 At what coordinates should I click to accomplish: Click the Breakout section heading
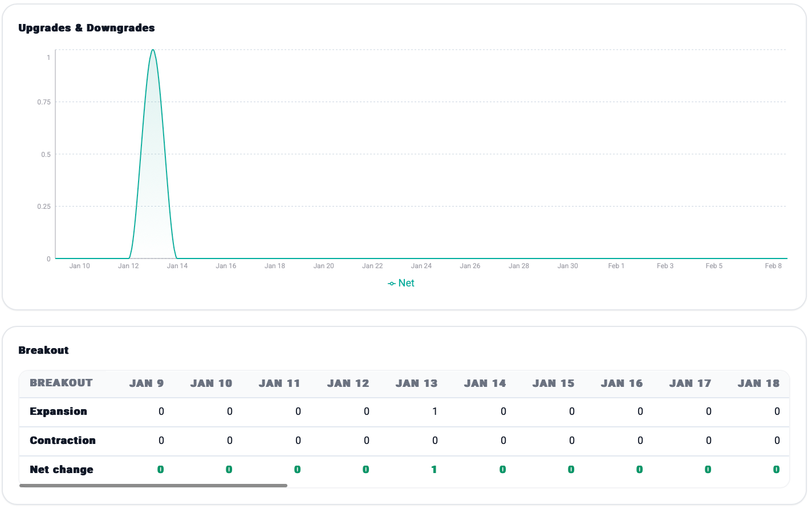pyautogui.click(x=43, y=350)
